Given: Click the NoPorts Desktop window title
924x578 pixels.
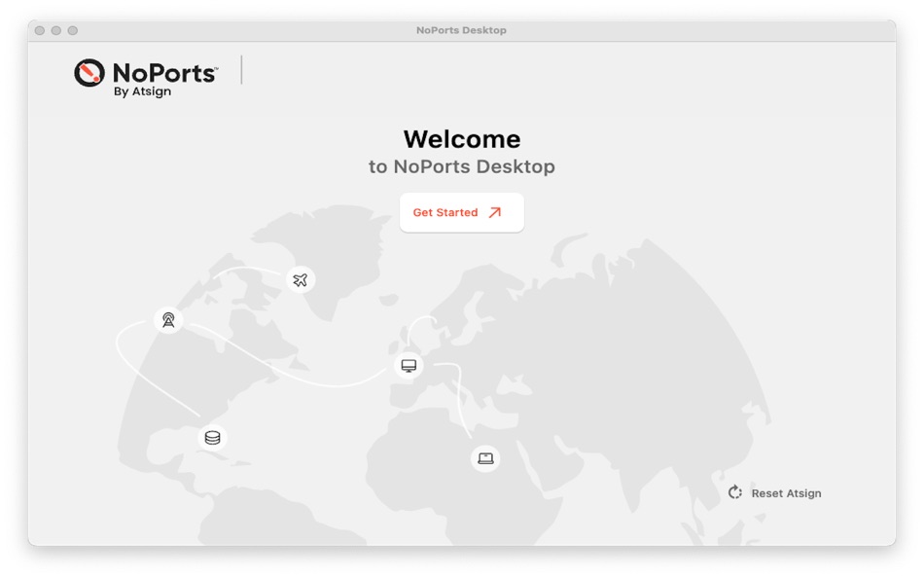Looking at the screenshot, I should tap(461, 30).
